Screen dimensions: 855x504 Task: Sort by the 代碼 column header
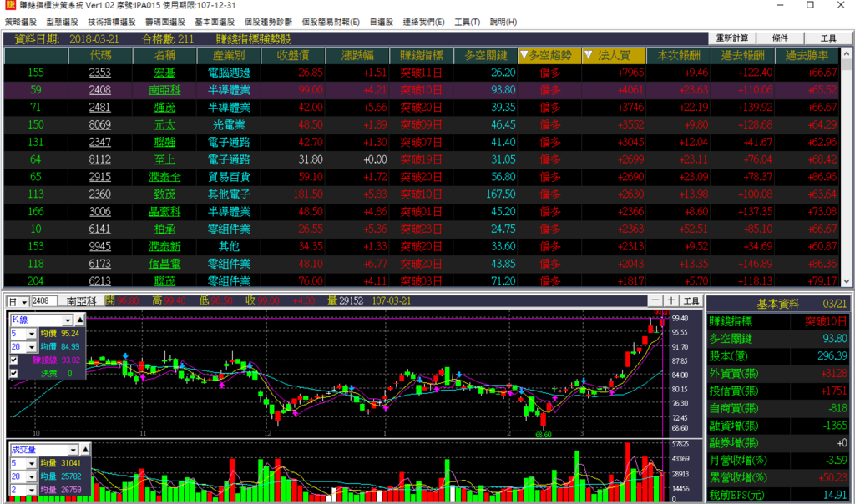tap(100, 56)
